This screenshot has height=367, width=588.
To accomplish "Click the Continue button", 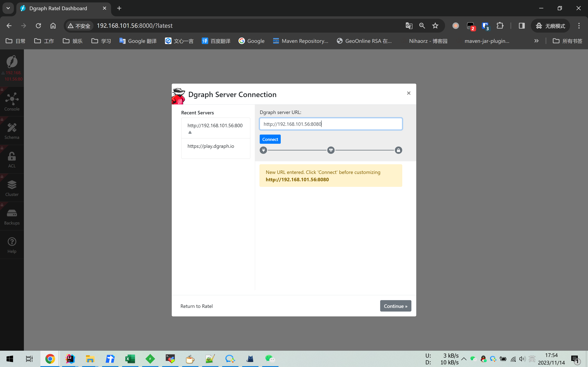I will click(x=395, y=306).
